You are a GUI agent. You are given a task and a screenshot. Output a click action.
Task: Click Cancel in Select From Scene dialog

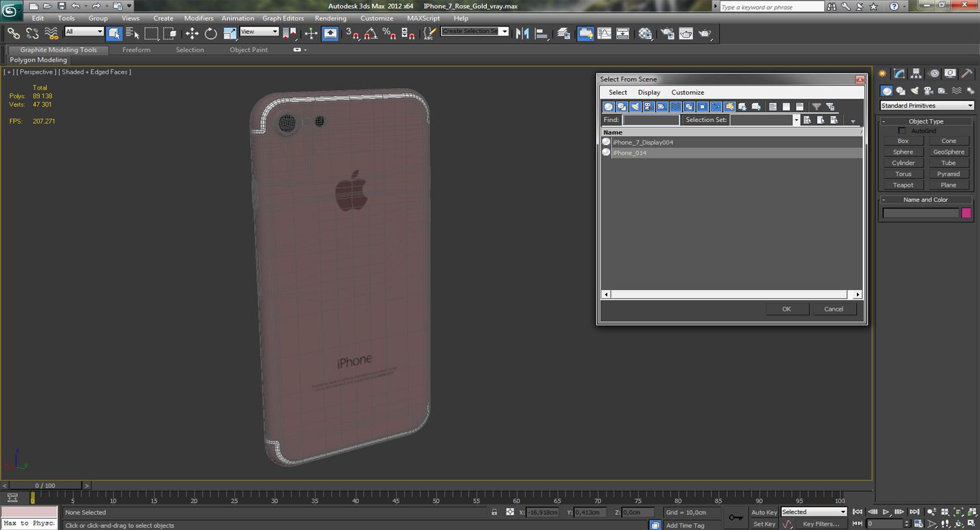pyautogui.click(x=834, y=309)
